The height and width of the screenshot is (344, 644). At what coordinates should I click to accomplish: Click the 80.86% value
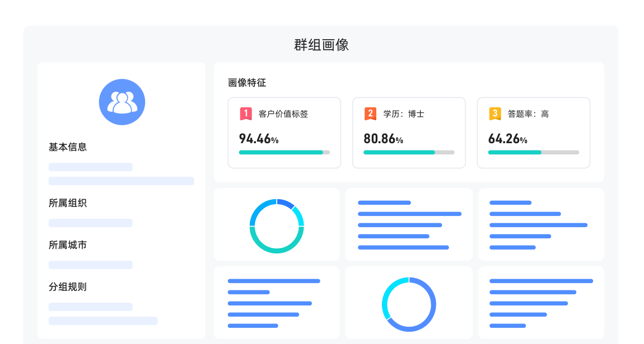(383, 139)
